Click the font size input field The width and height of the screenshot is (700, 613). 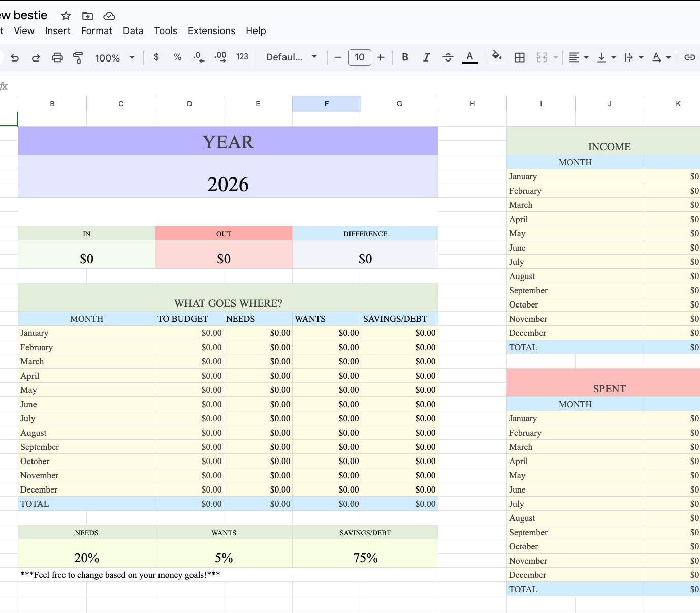360,57
